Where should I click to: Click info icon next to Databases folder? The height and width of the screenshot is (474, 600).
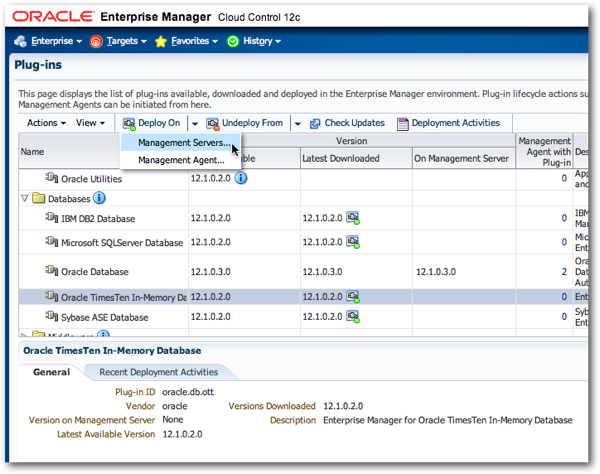99,198
